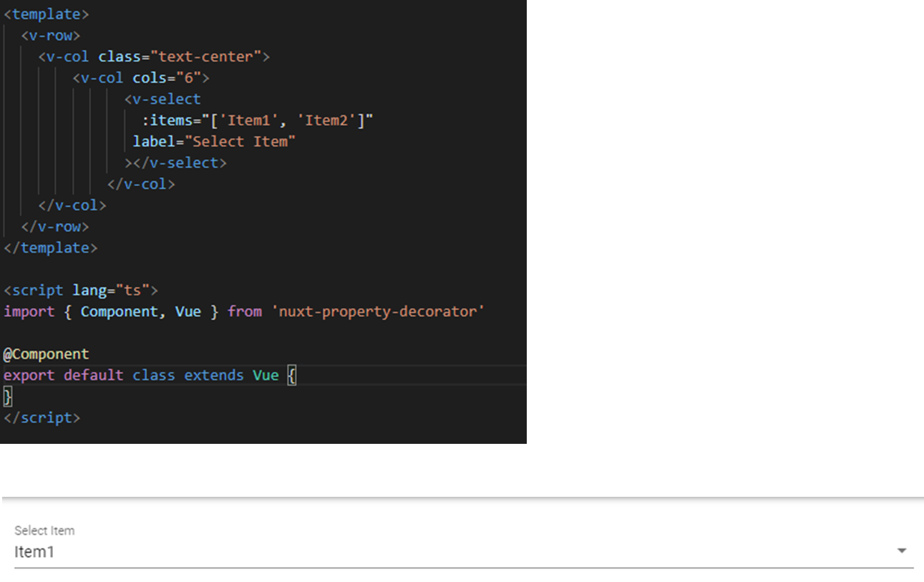The width and height of the screenshot is (924, 582).
Task: Select the @Component decorator
Action: point(46,354)
